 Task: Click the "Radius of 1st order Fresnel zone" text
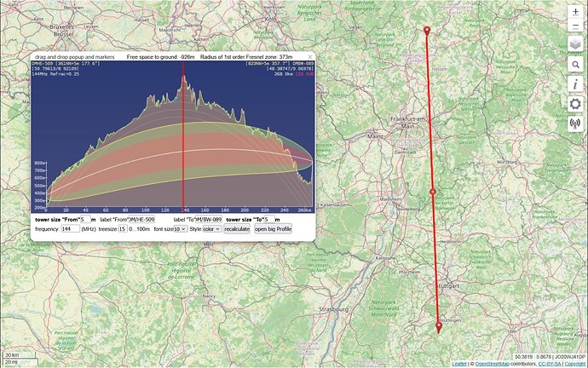point(246,57)
